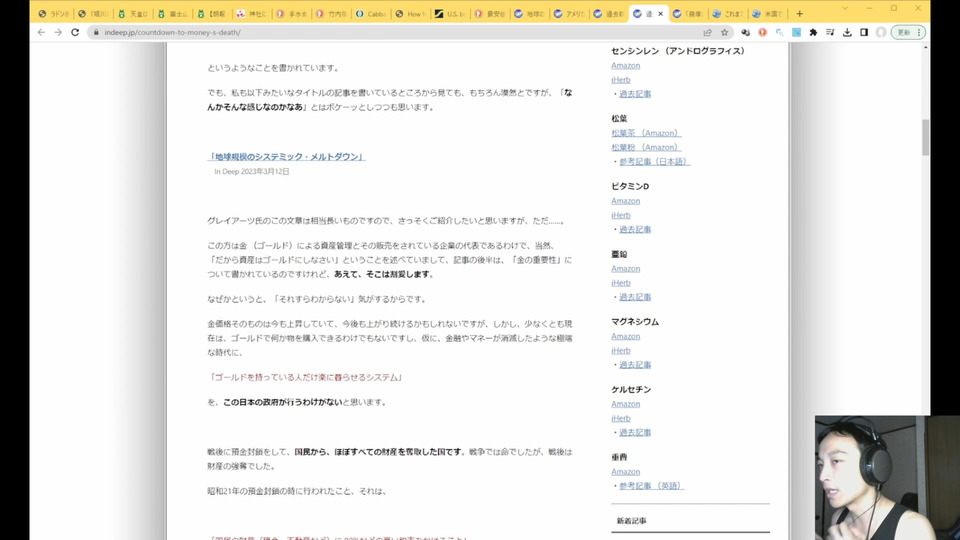Viewport: 960px width, 540px height.
Task: Click the page's vertical scrollbar thumb
Action: point(926,137)
